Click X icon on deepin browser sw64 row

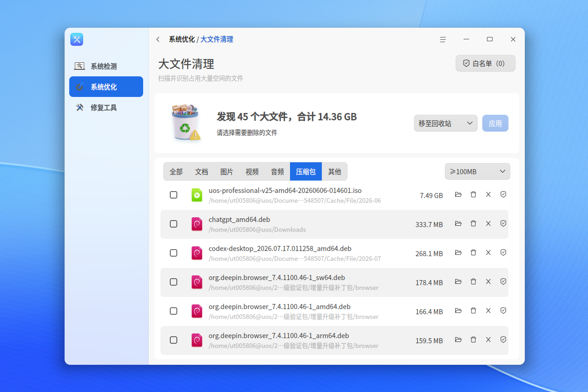coord(488,281)
